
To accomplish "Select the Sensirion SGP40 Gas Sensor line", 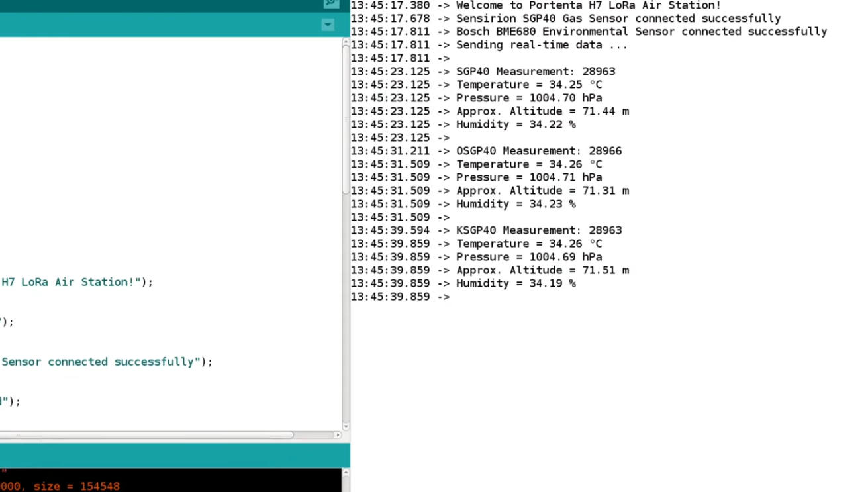I will pos(618,19).
